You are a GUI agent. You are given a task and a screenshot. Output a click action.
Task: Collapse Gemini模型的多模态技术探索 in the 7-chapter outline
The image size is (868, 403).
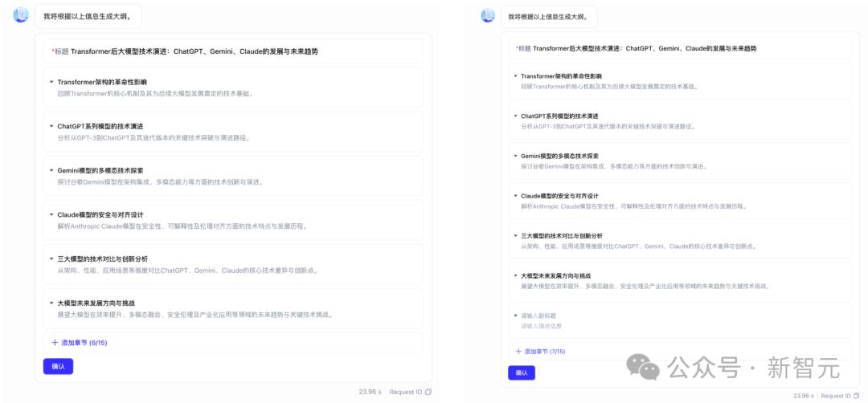(515, 156)
